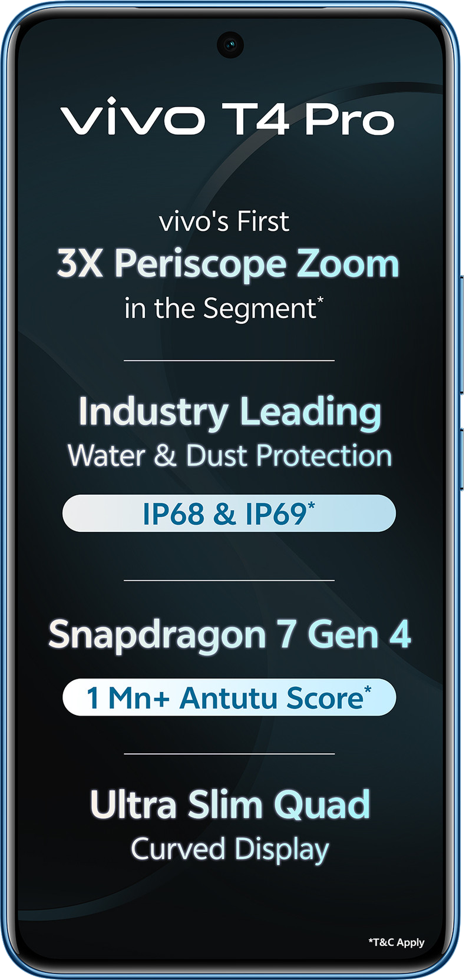This screenshot has width=466, height=980.
Task: Tap the front camera punch-hole
Action: pos(230,45)
